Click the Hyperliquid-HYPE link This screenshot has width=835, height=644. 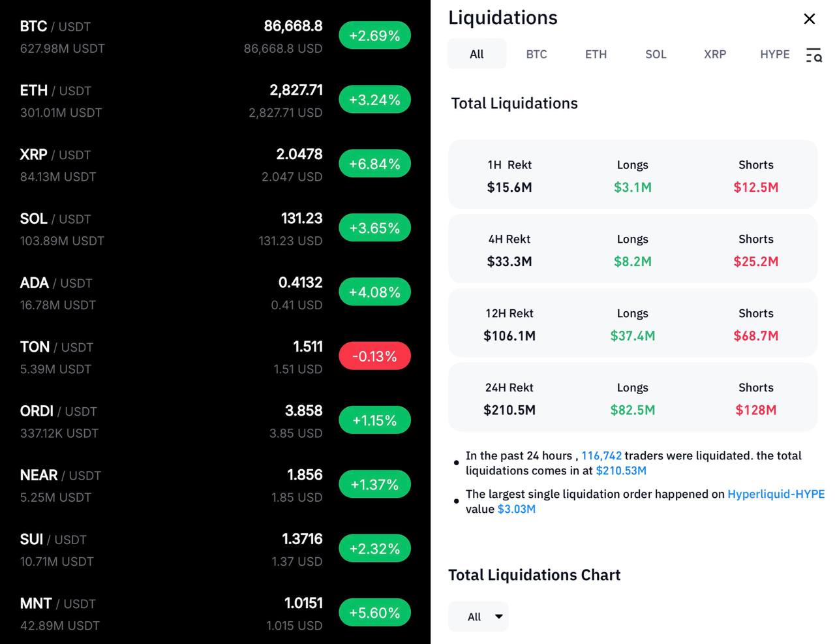776,494
